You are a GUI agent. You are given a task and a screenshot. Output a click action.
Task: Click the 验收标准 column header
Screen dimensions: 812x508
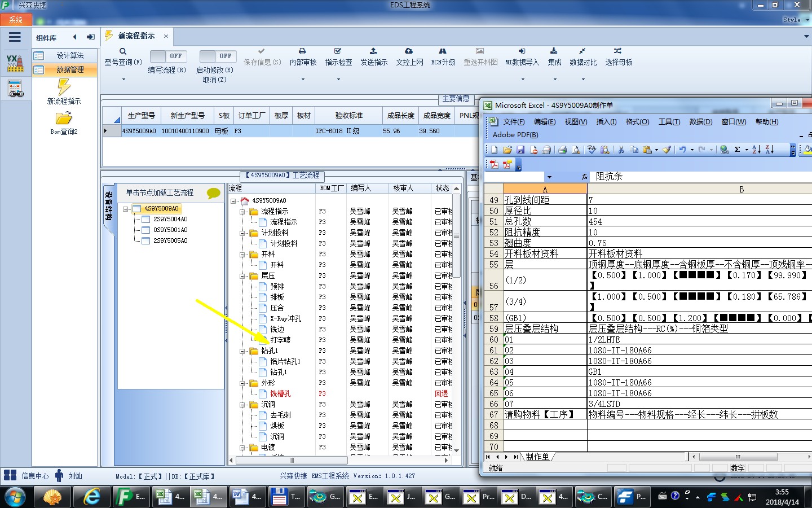(x=349, y=115)
